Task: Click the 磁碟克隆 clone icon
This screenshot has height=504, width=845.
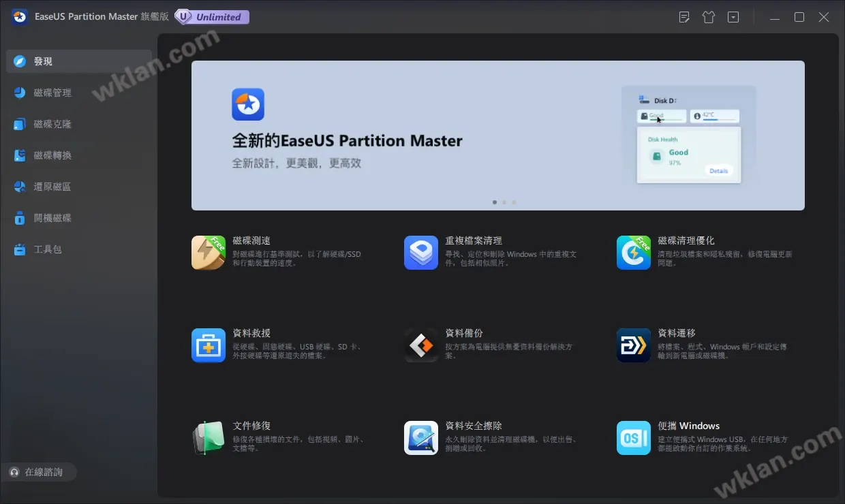Action: (x=20, y=124)
